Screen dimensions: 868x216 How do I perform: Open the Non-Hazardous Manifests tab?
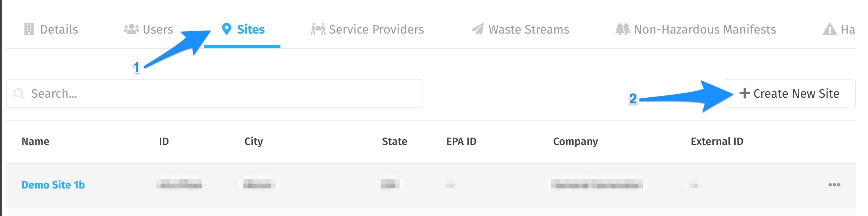coord(696,29)
